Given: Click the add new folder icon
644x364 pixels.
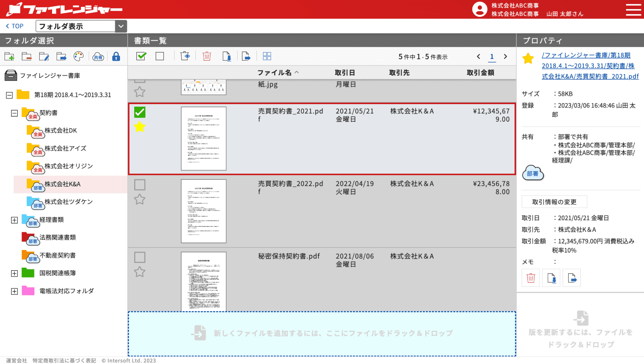Looking at the screenshot, I should pos(9,56).
